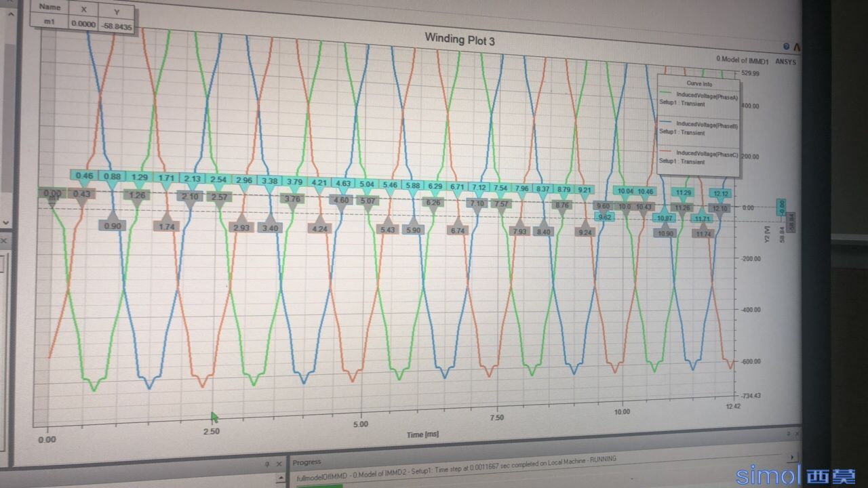
Task: Select the teal 6.29 time marker
Action: coord(435,186)
